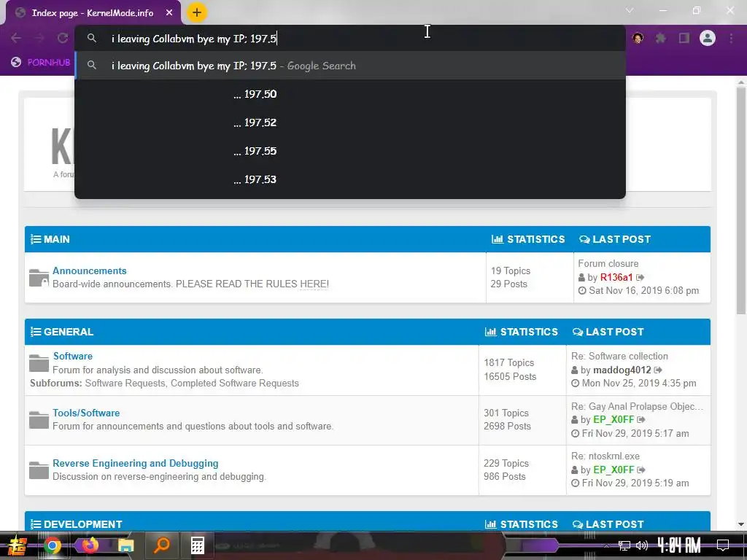Click the page vertical scrollbar thumb
The width and height of the screenshot is (747, 560).
click(x=741, y=200)
